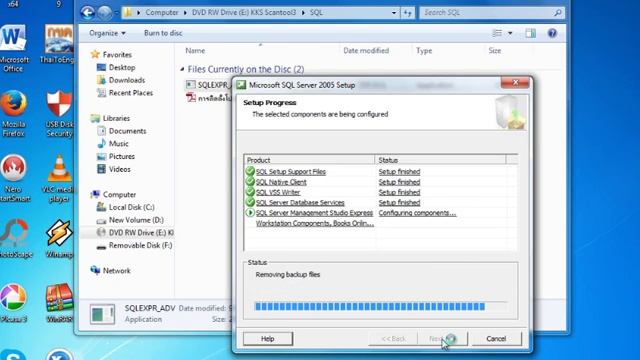Open SQL Server Management Studio Express link
The width and height of the screenshot is (640, 360).
tap(314, 213)
